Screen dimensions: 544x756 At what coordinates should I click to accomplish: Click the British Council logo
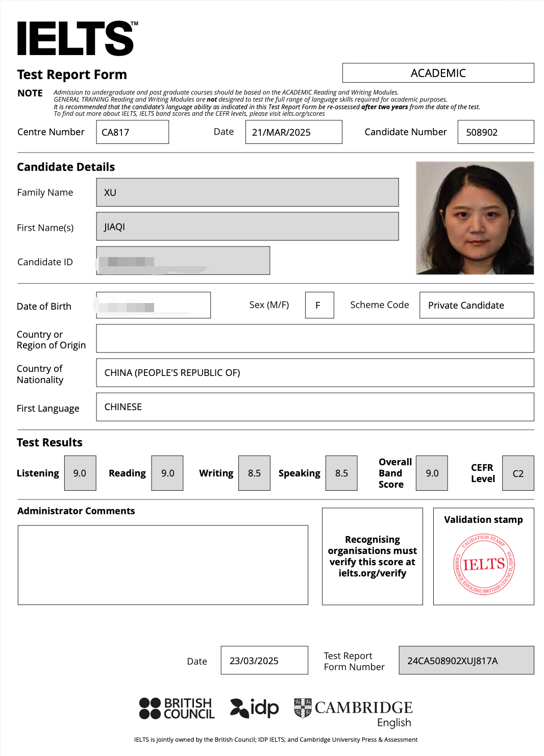tap(177, 709)
